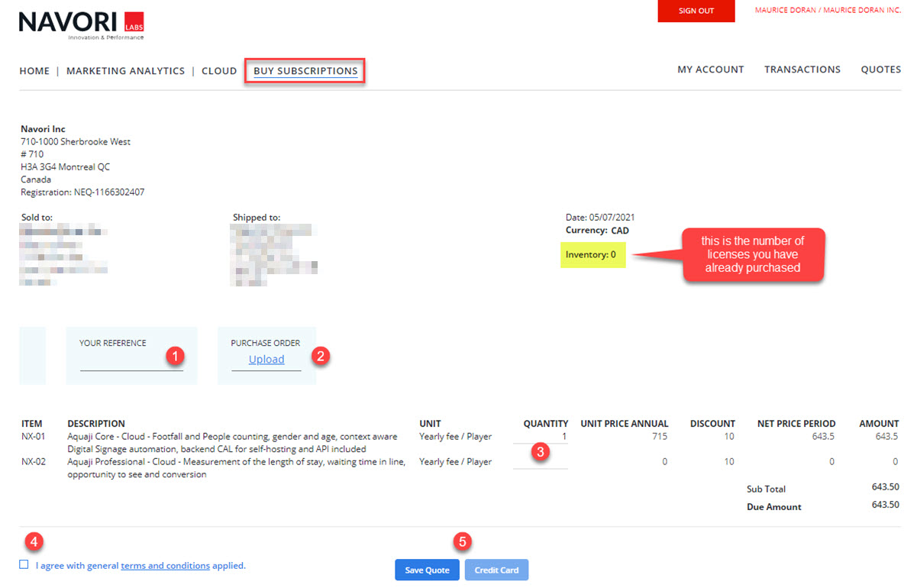Select the NX-01 item code
Viewport: 917px width, 588px height.
click(x=33, y=437)
